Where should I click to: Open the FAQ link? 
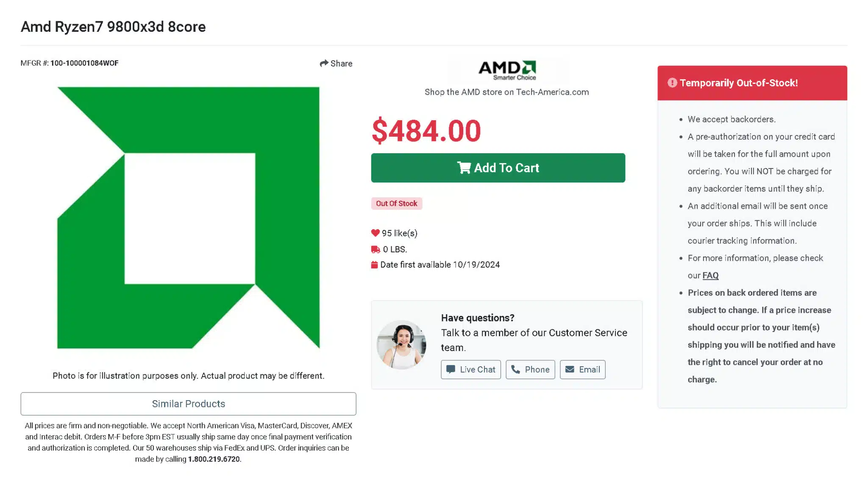pyautogui.click(x=710, y=275)
